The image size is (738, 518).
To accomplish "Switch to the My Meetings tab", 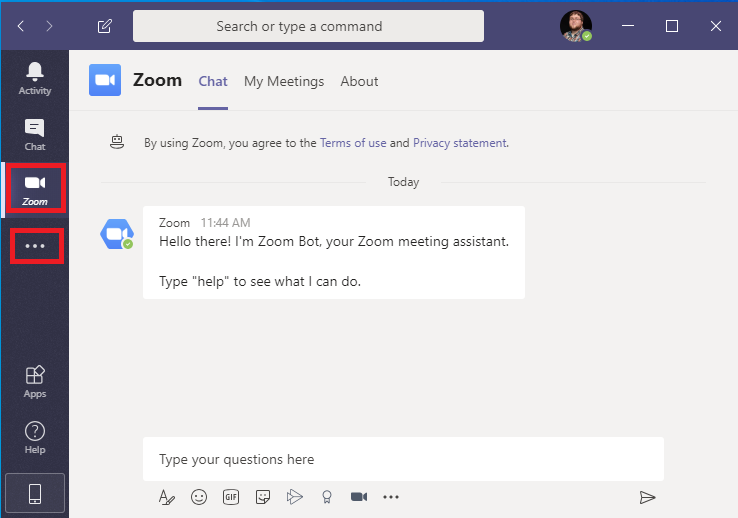I will 284,81.
